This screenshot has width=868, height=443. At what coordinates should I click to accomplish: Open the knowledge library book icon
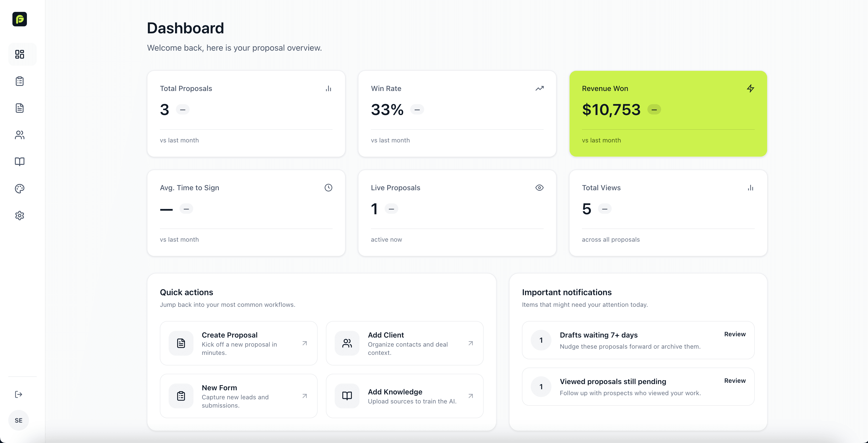click(20, 162)
